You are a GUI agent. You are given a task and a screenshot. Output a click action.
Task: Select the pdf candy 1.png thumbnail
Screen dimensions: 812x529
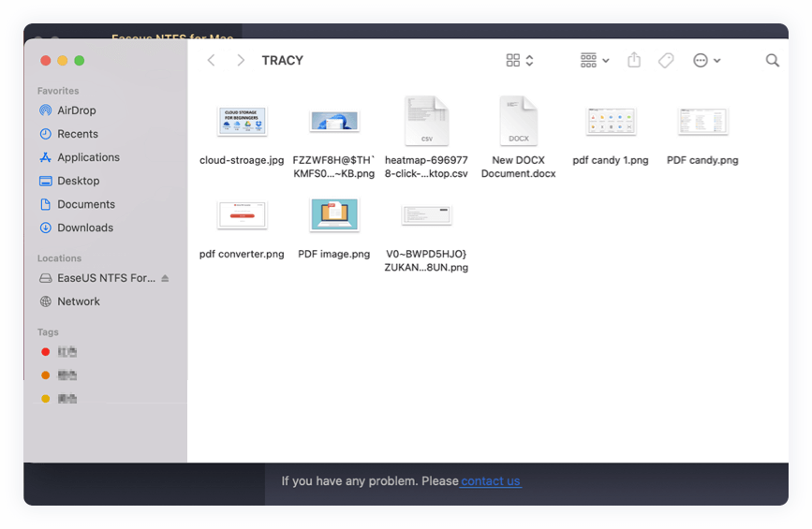(x=611, y=121)
